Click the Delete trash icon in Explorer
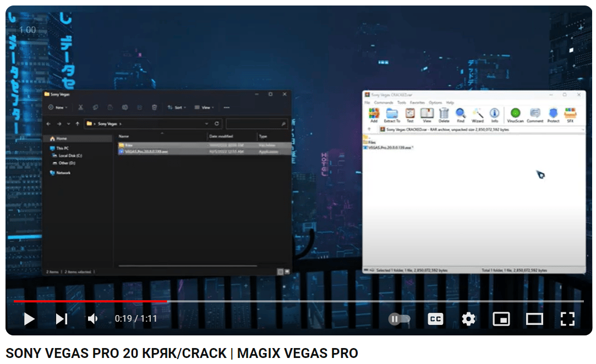The image size is (596, 364). 154,108
